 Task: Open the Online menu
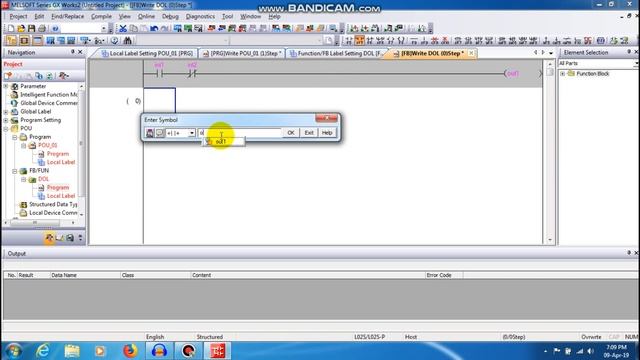pyautogui.click(x=146, y=16)
